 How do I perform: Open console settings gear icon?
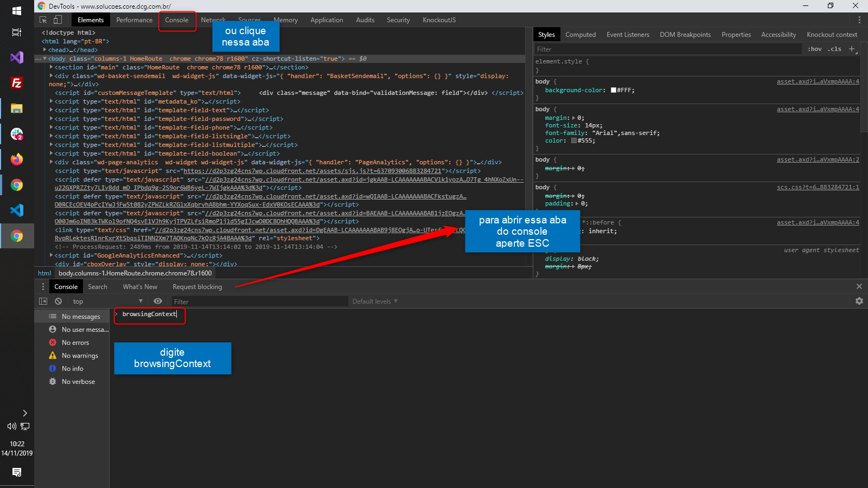pos(859,301)
